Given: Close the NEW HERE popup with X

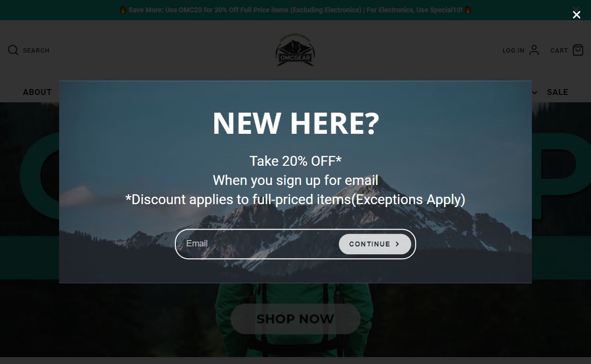Looking at the screenshot, I should tap(576, 15).
